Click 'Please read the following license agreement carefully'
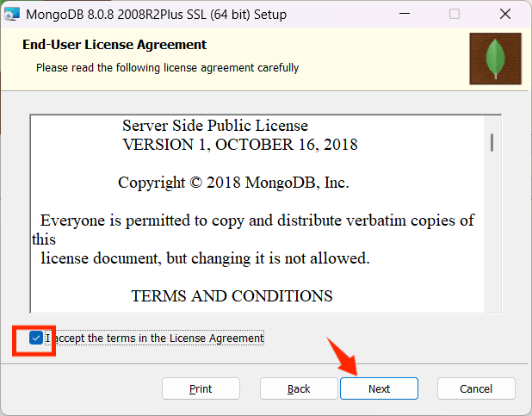 [168, 68]
